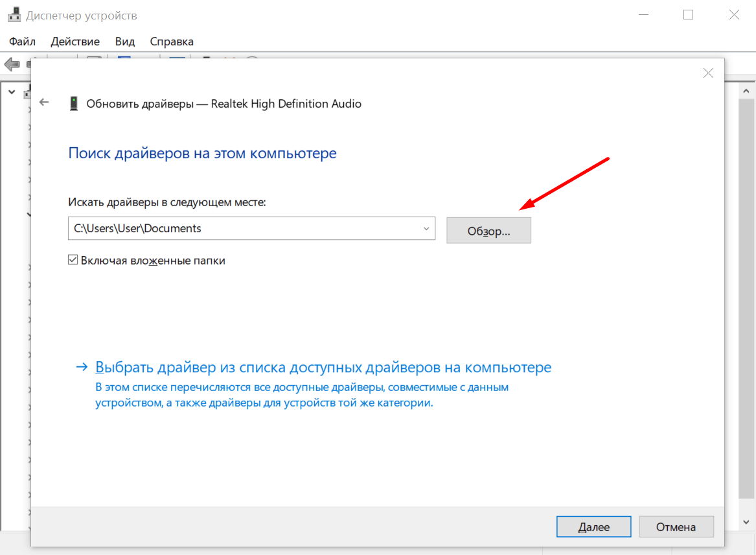Select "Выбрать драйвер из списка доступных драйверов" link

[323, 368]
